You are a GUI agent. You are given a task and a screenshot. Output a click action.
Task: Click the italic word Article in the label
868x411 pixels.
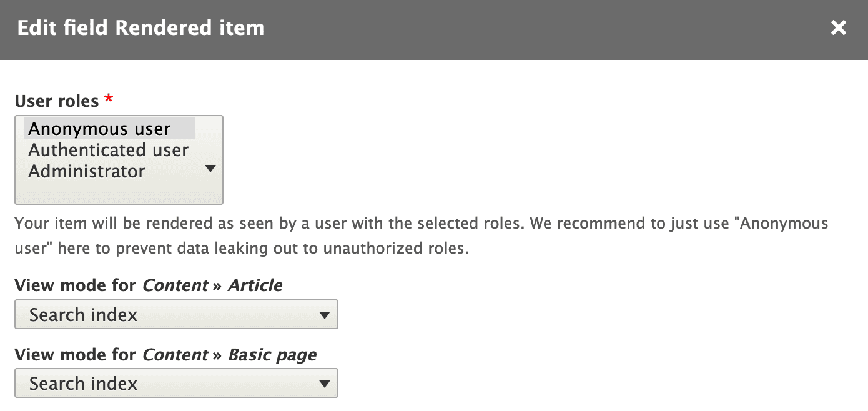click(x=255, y=285)
